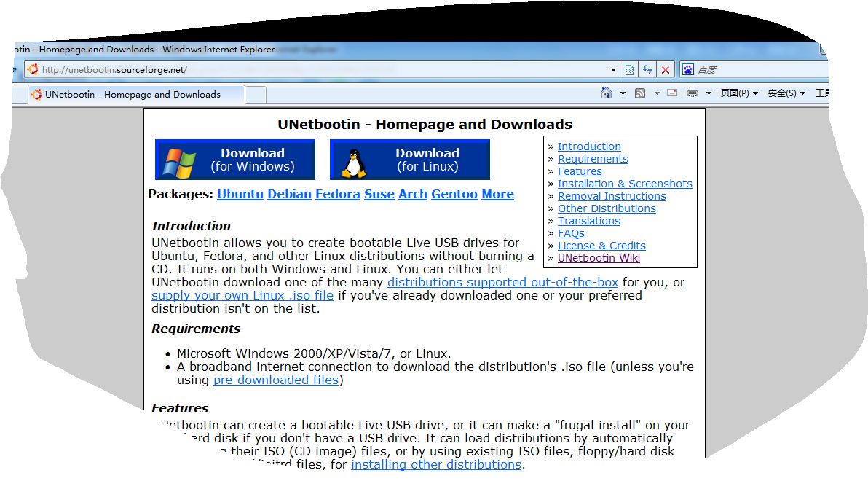Click the Tux penguin in Linux download
This screenshot has width=868, height=481.
[x=354, y=163]
